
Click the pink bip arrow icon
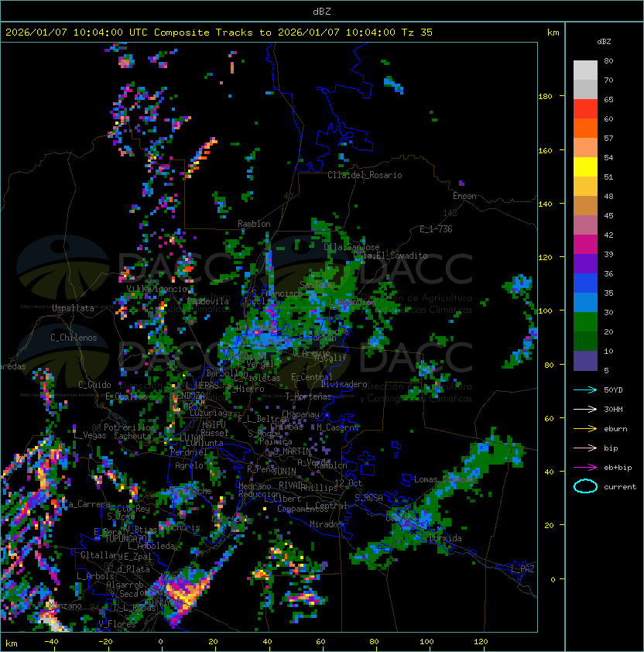tap(585, 448)
